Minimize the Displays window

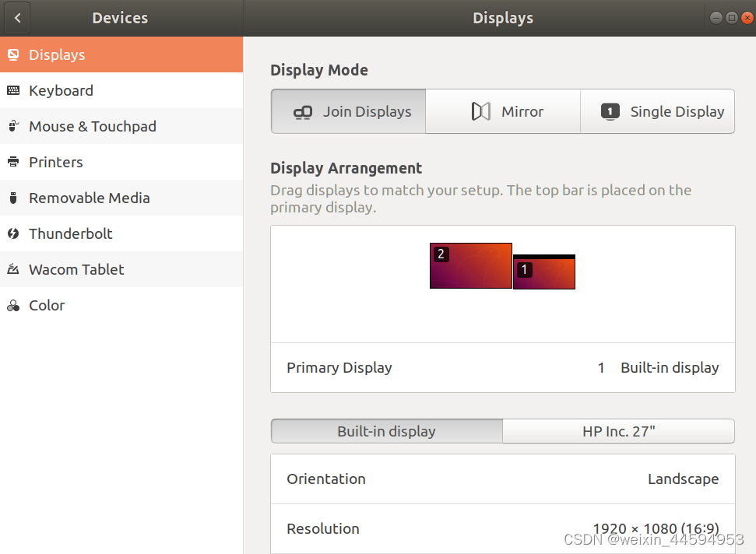(x=716, y=18)
